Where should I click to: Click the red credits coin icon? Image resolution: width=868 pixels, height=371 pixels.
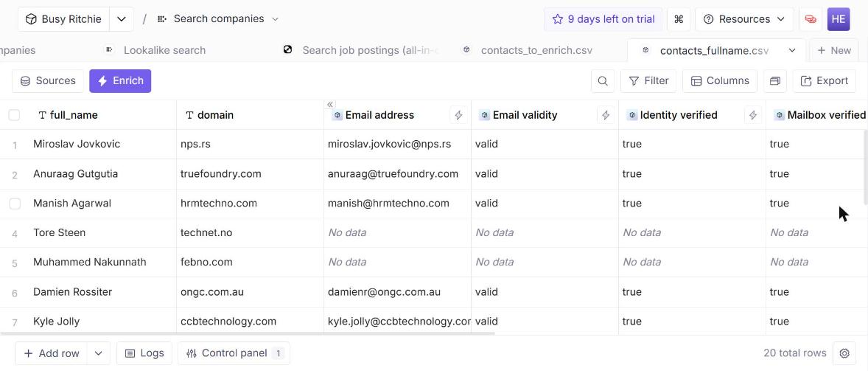[x=811, y=19]
